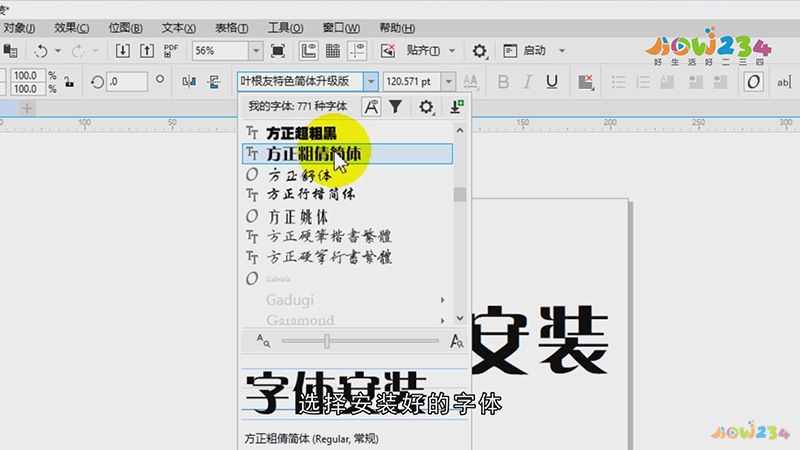Toggle the lock ratio padlock icon
This screenshot has height=450, width=800.
point(69,82)
